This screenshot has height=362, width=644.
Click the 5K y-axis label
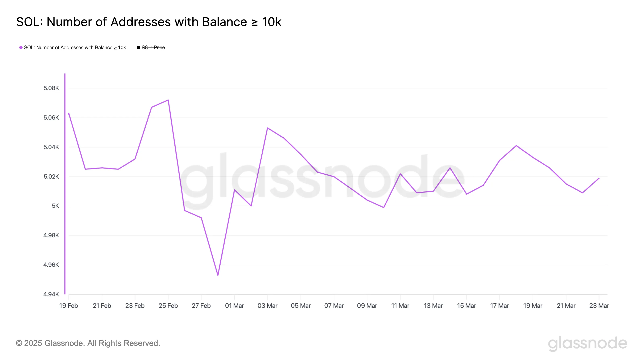point(55,206)
